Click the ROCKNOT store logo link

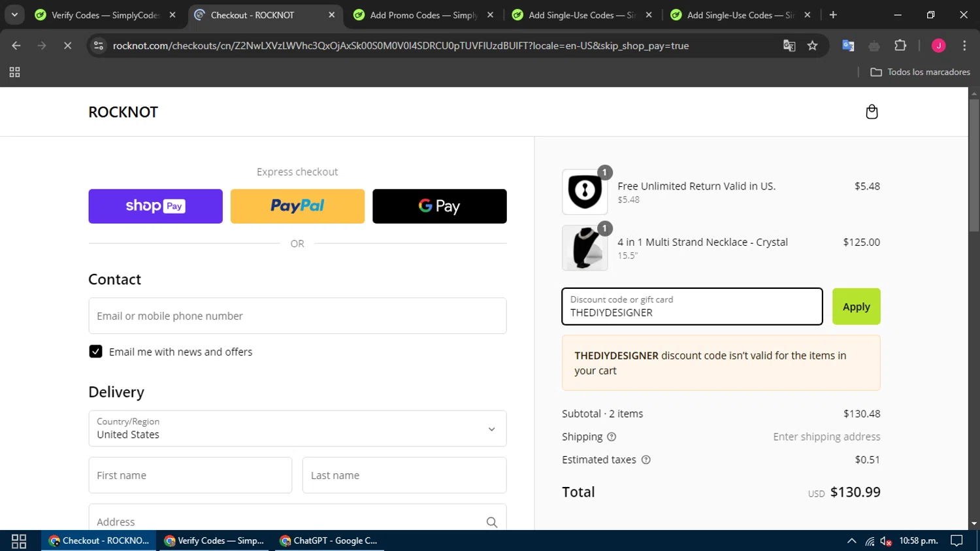[123, 112]
